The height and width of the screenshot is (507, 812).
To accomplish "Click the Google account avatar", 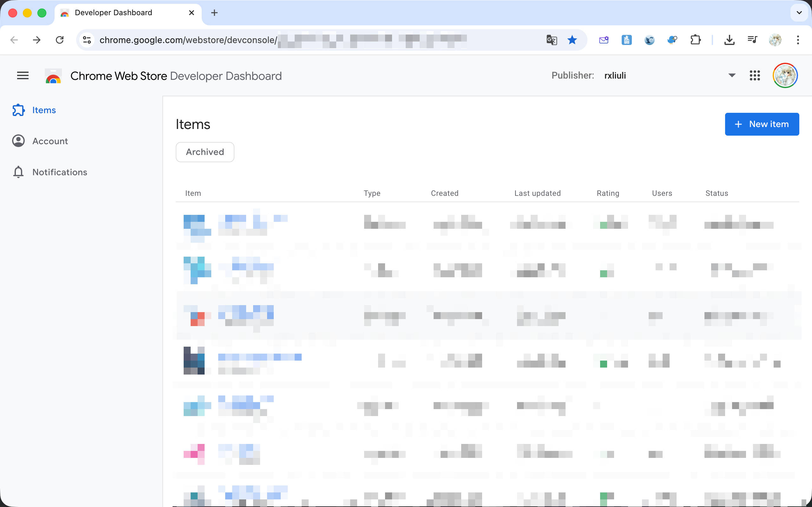I will 785,76.
